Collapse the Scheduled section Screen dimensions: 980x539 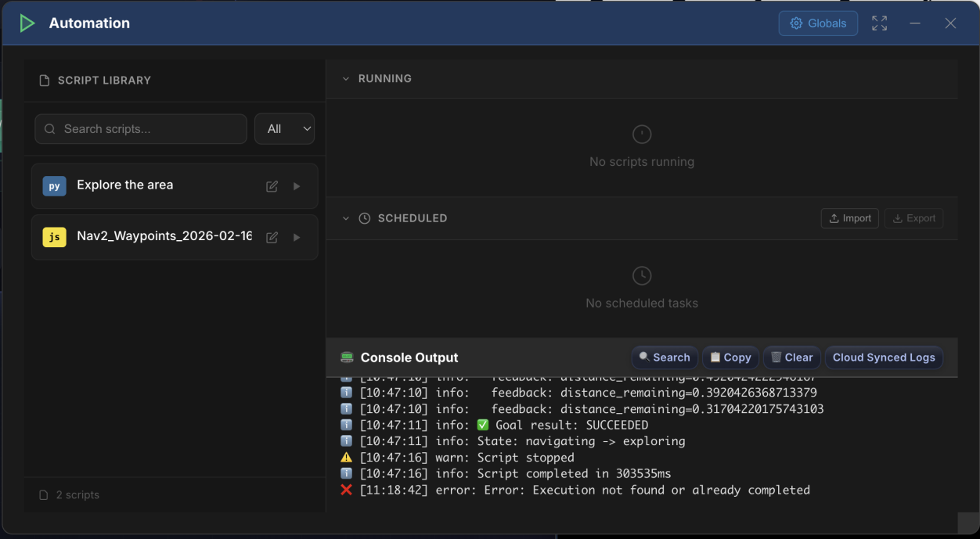(346, 218)
